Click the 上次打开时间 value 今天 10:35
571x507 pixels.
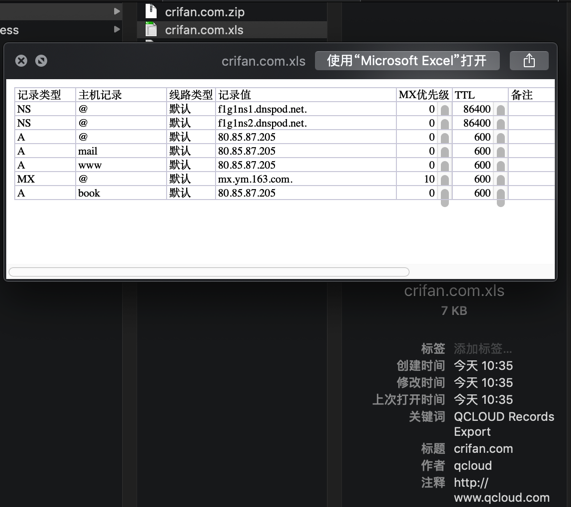point(483,400)
